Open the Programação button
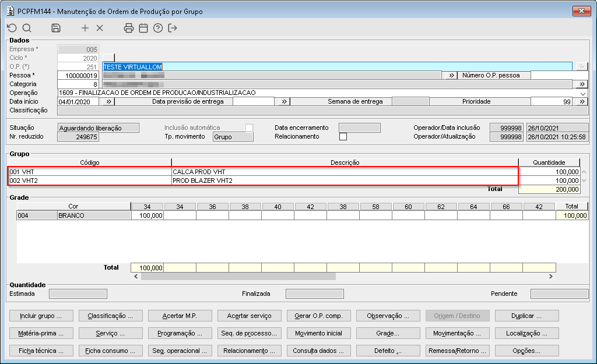 (180, 333)
